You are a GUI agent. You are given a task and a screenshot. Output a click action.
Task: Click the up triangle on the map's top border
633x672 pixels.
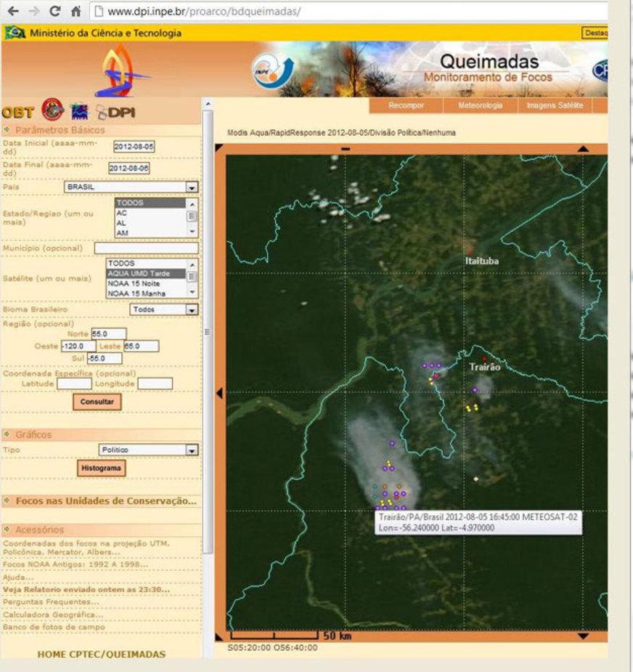click(x=583, y=149)
